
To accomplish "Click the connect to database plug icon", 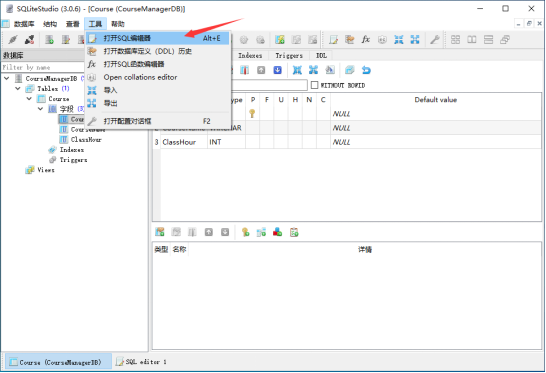I will pos(13,39).
